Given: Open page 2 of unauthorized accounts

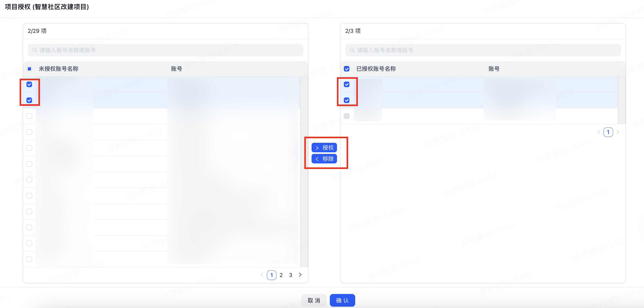Looking at the screenshot, I should click(x=281, y=275).
